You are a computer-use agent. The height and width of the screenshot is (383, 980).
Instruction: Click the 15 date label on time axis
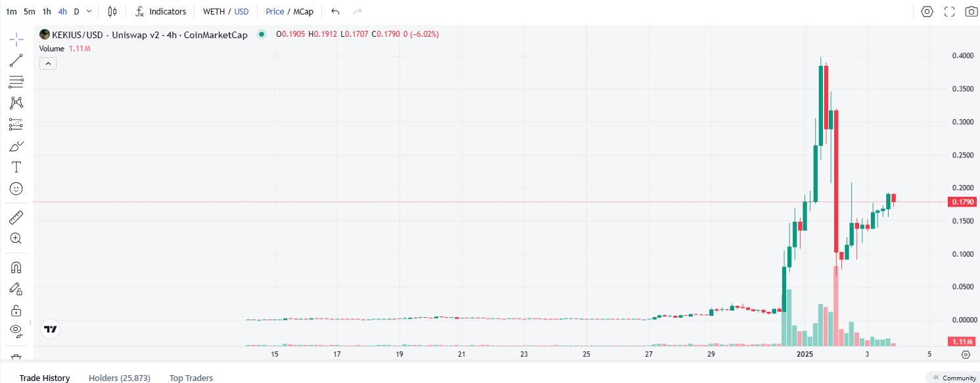(275, 354)
